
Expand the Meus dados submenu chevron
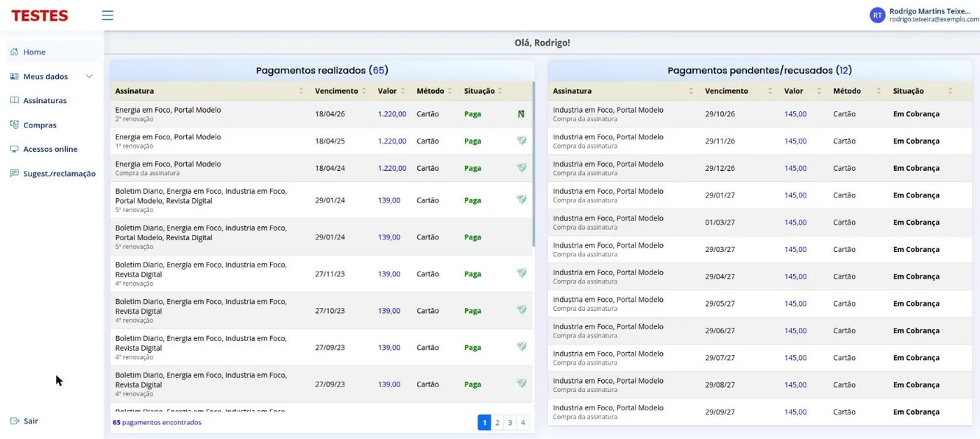89,76
